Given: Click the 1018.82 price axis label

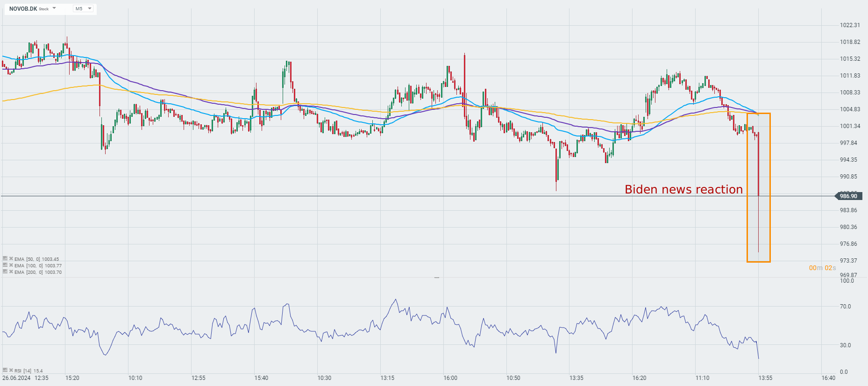Looking at the screenshot, I should pyautogui.click(x=850, y=42).
